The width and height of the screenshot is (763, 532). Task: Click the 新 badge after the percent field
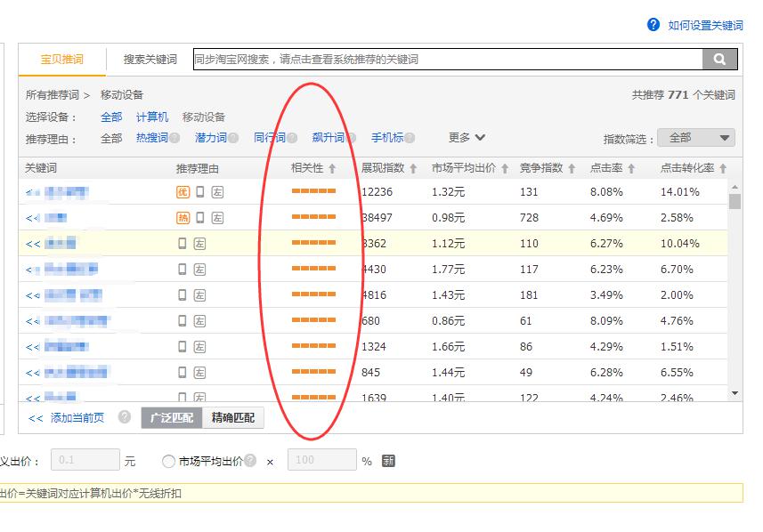[x=388, y=461]
